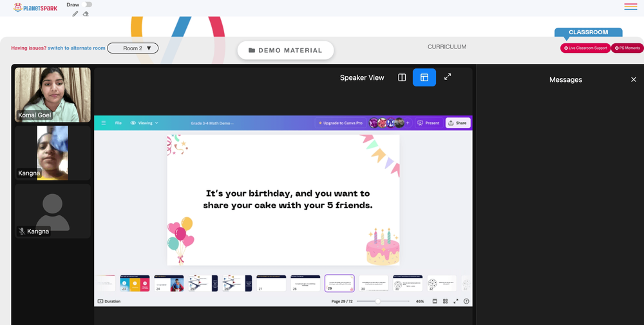Click the Duration button
This screenshot has width=644, height=325.
tap(109, 301)
